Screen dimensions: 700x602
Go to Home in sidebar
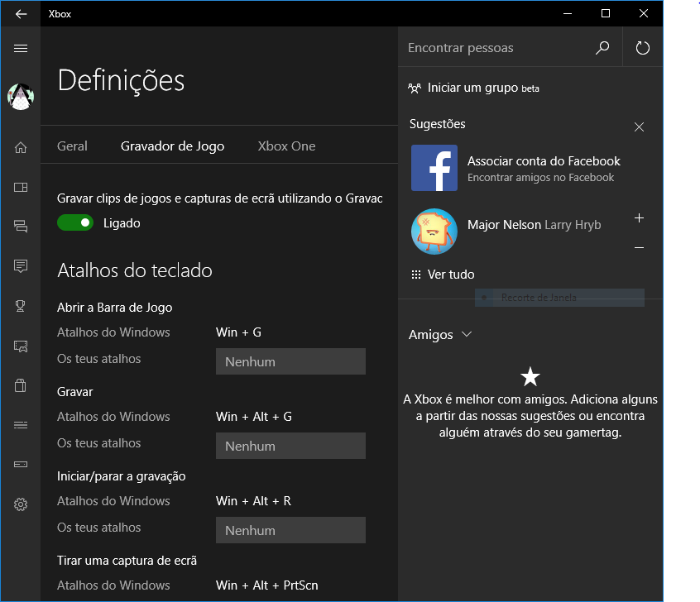coord(21,148)
